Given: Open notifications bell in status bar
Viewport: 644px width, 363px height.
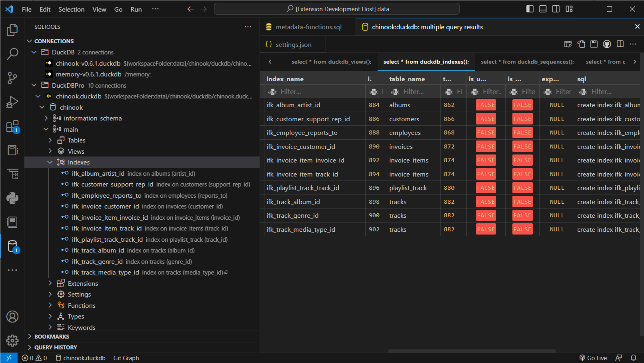Looking at the screenshot, I should [634, 358].
